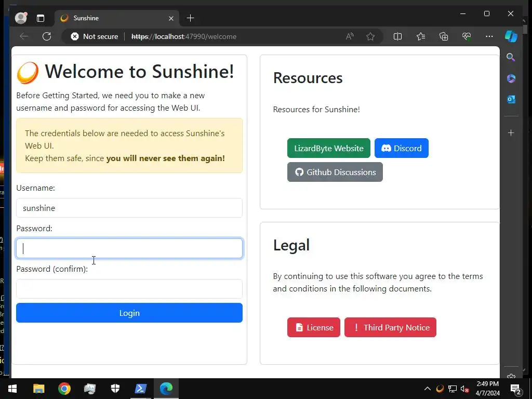Viewport: 532px width, 399px height.
Task: Focus the Username field
Action: coord(129,208)
